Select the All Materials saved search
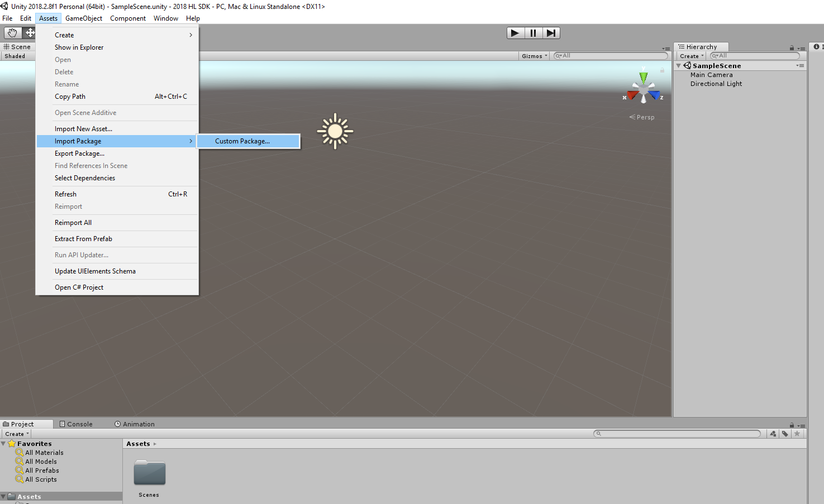The image size is (824, 504). pyautogui.click(x=44, y=453)
